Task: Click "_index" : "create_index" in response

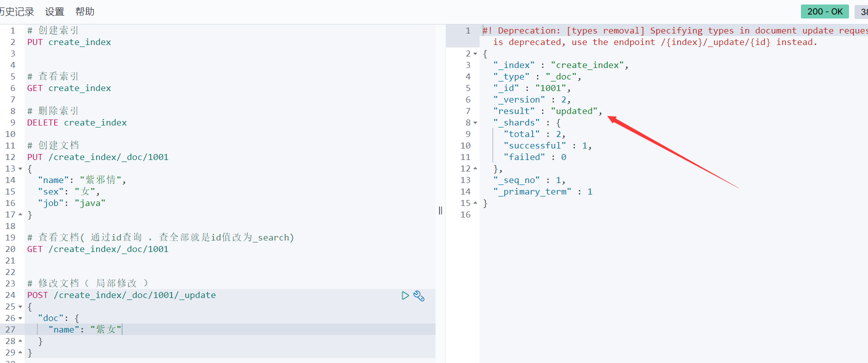Action: (x=561, y=65)
